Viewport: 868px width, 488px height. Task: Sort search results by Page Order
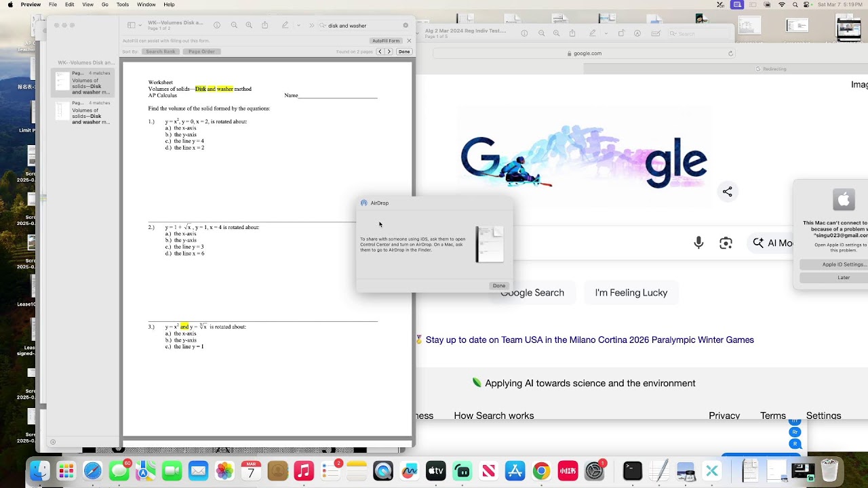pos(201,52)
